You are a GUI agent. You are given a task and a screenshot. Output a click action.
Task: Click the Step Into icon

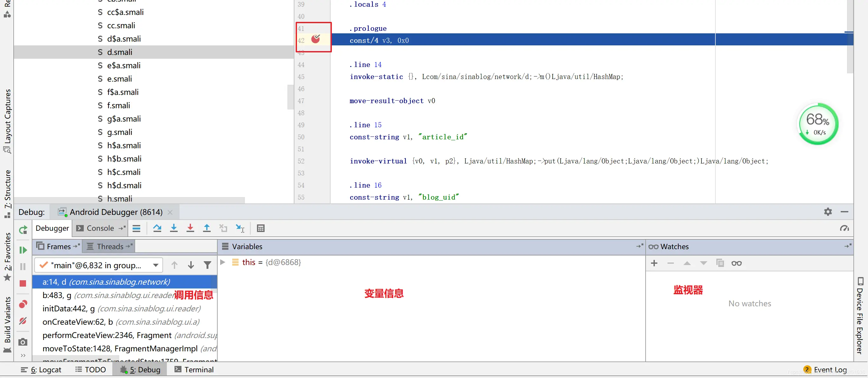point(174,228)
